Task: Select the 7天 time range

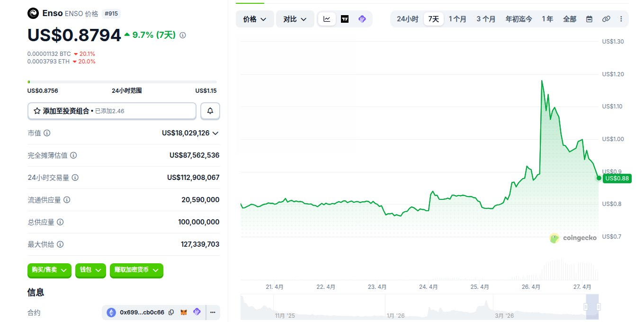Action: (434, 19)
